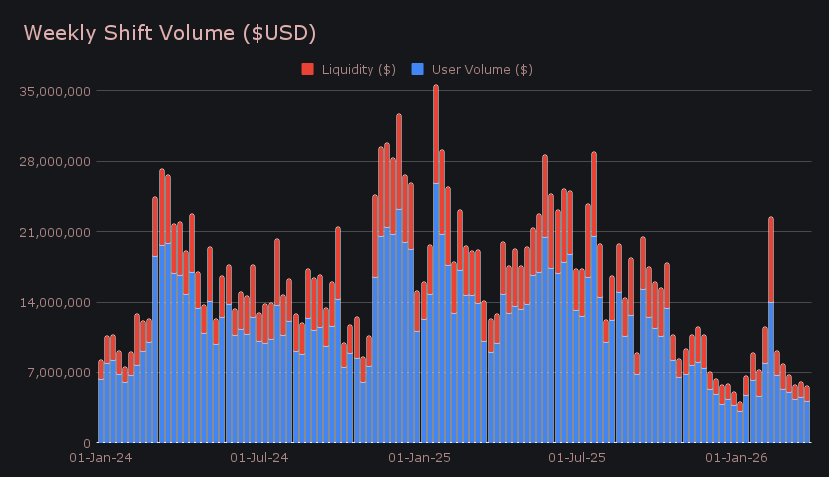Image resolution: width=829 pixels, height=477 pixels.
Task: Click the 0 label on y-axis
Action: (87, 443)
